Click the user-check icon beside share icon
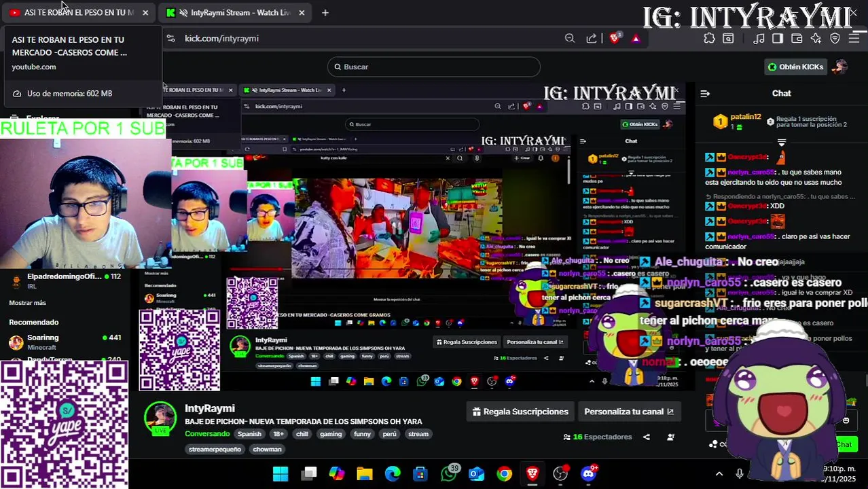This screenshot has width=868, height=489. click(x=670, y=437)
